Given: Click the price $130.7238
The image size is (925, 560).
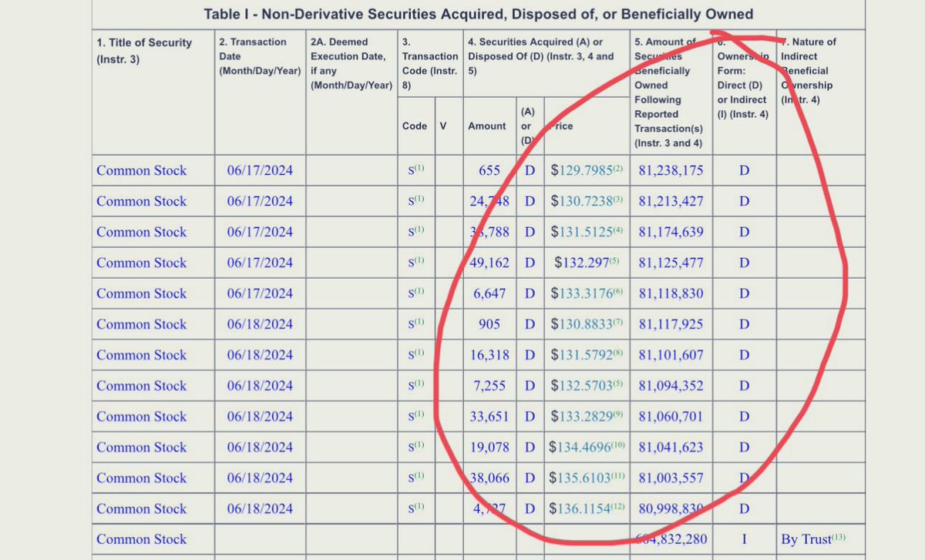Looking at the screenshot, I should point(582,201).
